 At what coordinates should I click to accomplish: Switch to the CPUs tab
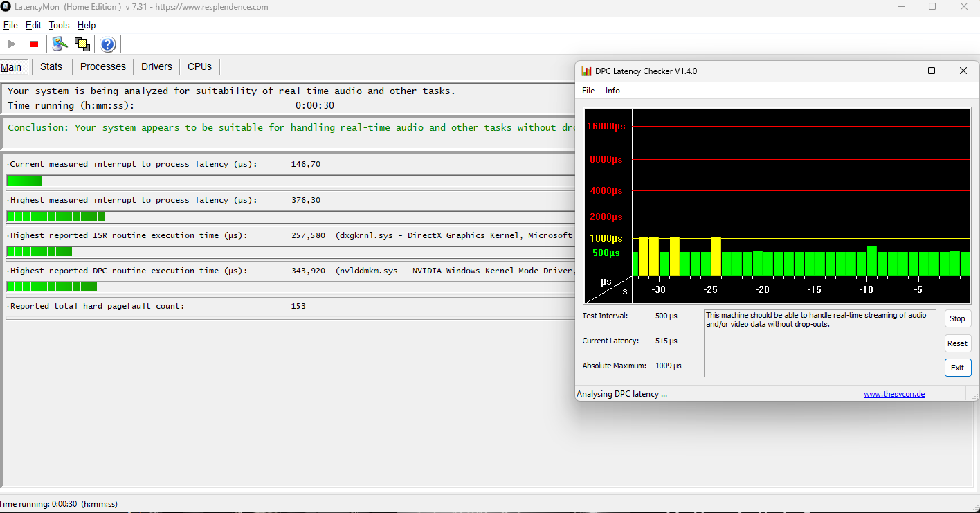tap(199, 67)
